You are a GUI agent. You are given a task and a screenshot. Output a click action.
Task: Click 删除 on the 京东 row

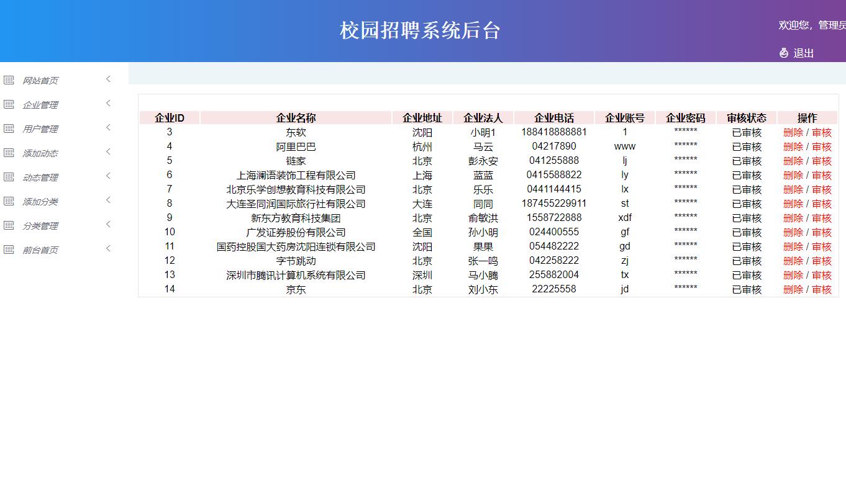pyautogui.click(x=794, y=289)
